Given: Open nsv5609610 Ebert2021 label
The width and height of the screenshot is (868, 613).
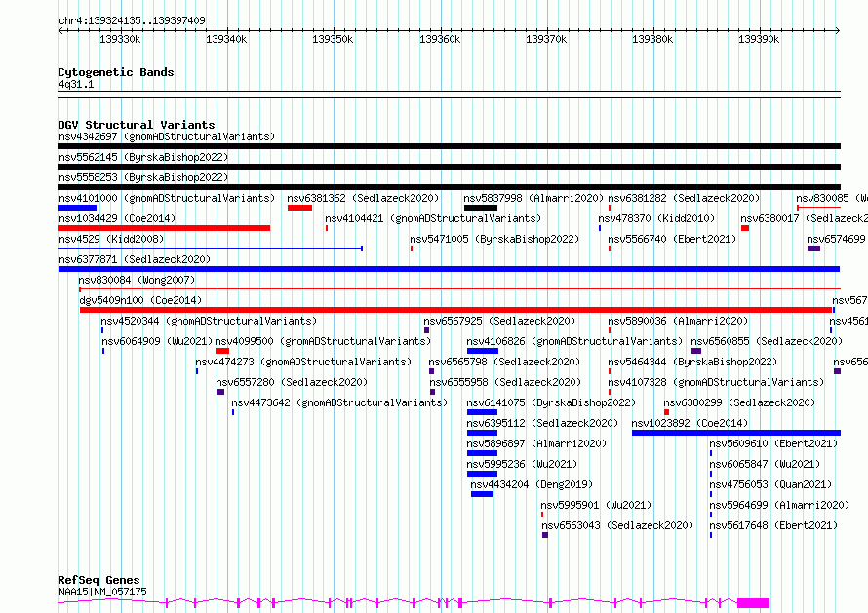Looking at the screenshot, I should click(774, 443).
